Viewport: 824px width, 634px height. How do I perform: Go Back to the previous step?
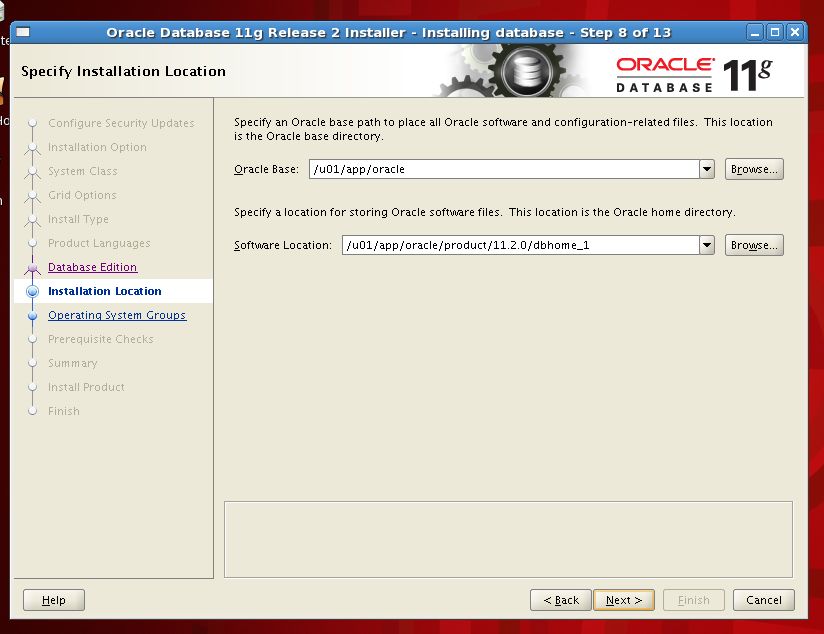pos(560,600)
